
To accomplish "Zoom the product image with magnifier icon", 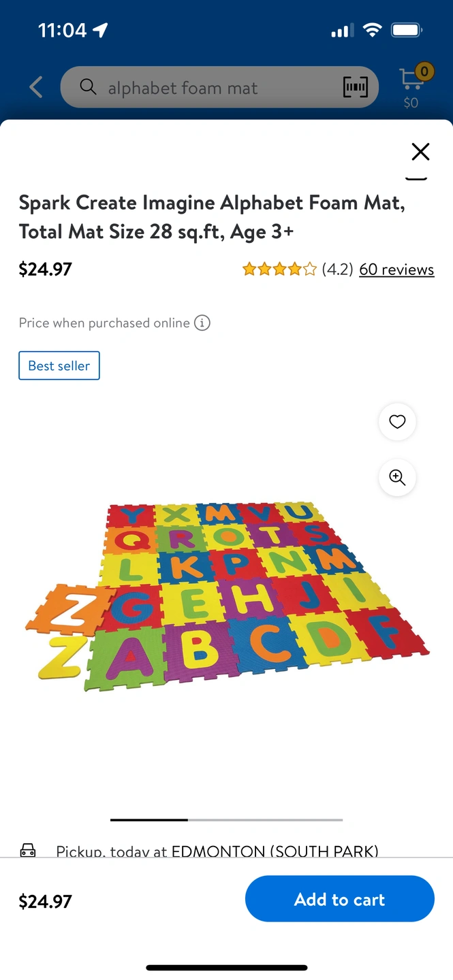I will (x=397, y=477).
